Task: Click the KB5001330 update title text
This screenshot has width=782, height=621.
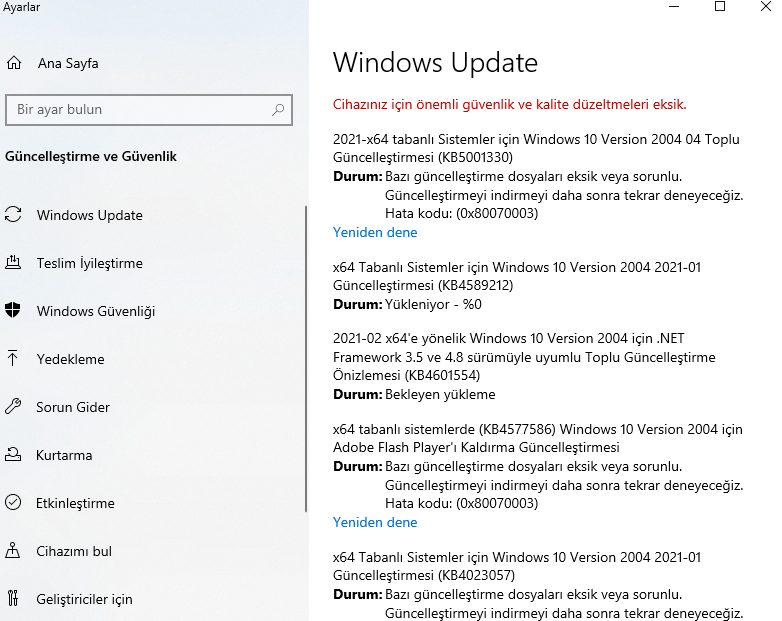Action: click(536, 148)
